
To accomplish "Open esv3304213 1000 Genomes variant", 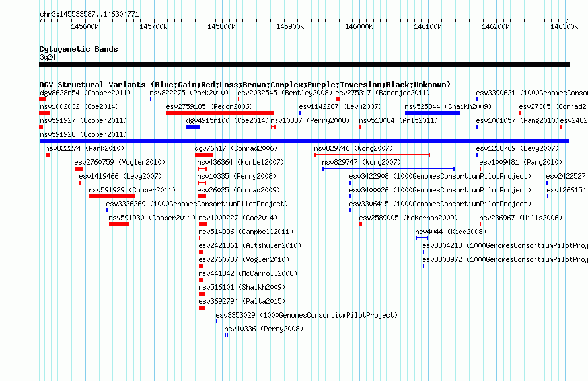I will pos(505,245).
